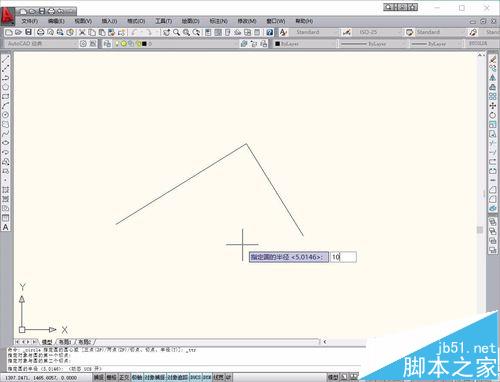Screen dimensions: 500x382
Task: Click the Table Style icon
Action: tap(410, 32)
